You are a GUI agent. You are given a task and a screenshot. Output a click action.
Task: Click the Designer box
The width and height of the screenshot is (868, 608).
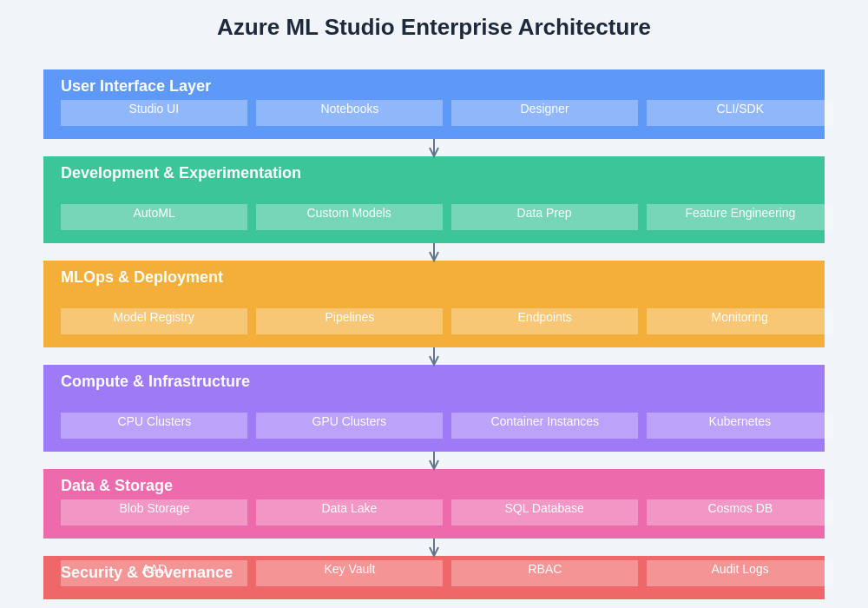544,113
